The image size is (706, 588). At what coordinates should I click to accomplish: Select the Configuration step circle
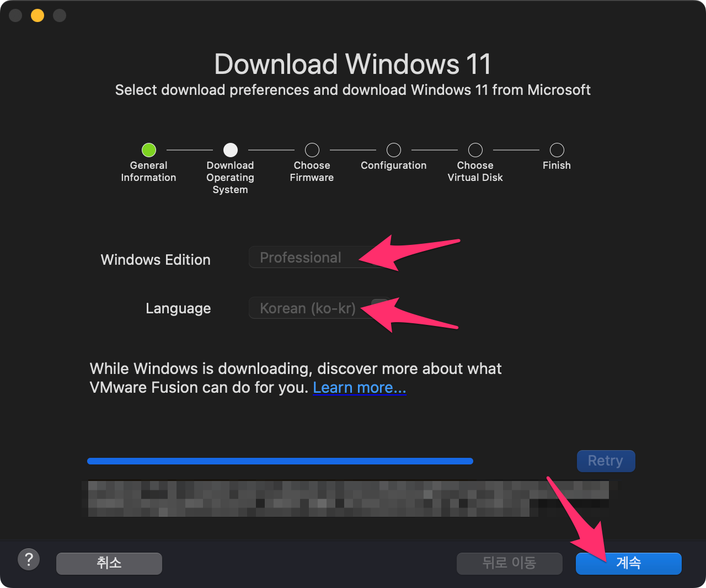coord(394,150)
